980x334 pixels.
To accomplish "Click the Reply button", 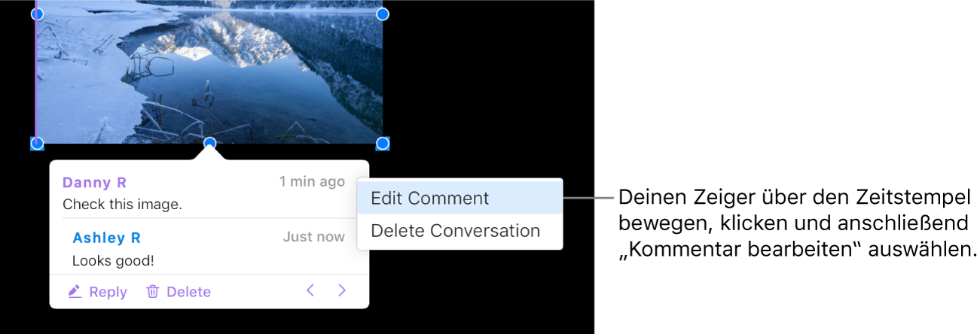I will pos(97,292).
